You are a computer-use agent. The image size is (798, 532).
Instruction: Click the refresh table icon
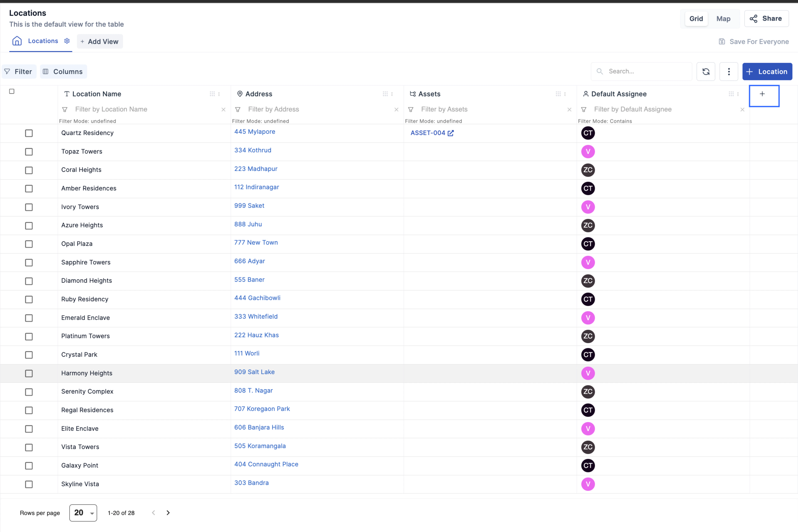(x=706, y=72)
